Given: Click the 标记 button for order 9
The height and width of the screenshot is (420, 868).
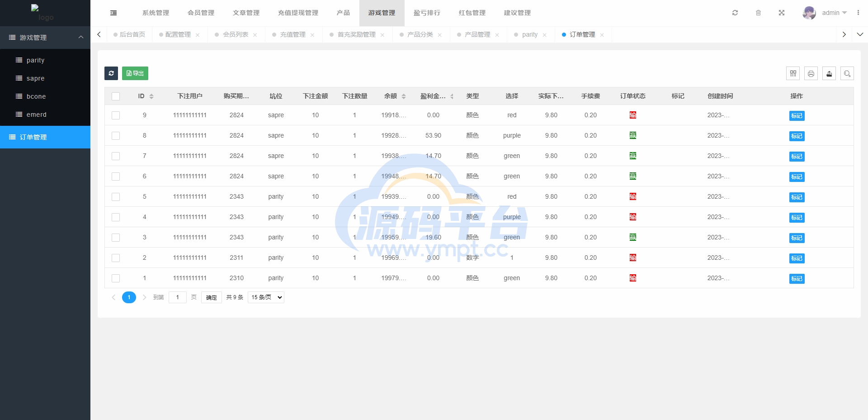Looking at the screenshot, I should (797, 116).
